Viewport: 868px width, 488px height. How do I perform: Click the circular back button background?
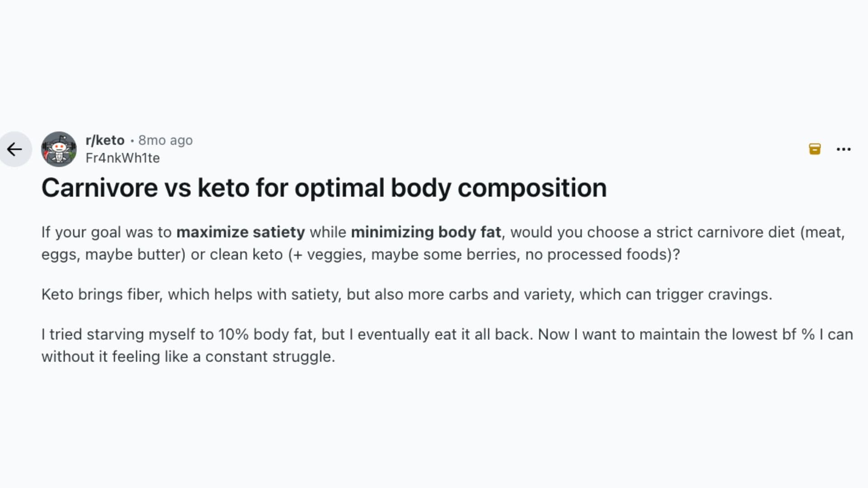coord(15,149)
